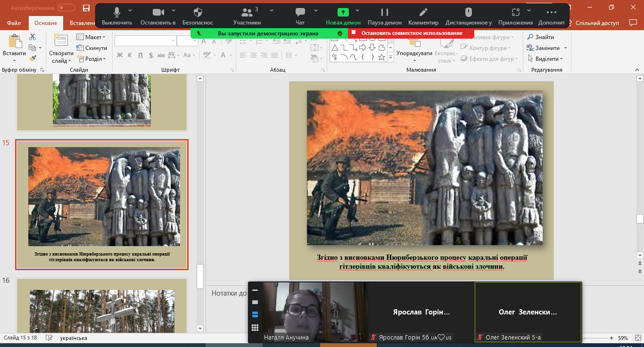Toggle text shadow S

(x=150, y=55)
